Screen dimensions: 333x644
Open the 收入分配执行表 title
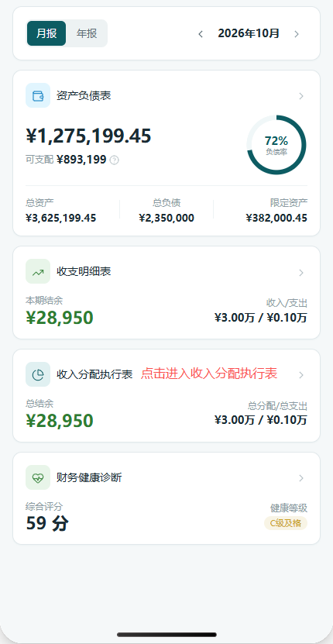coord(94,374)
